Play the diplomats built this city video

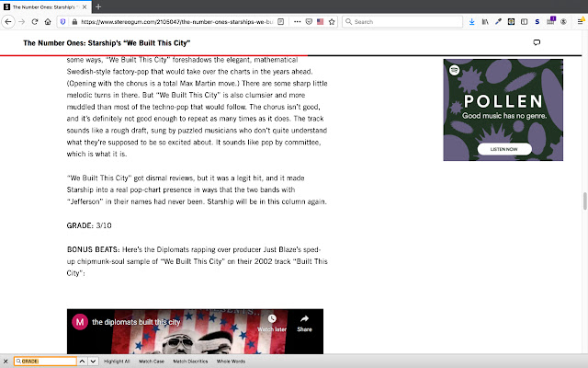tap(195, 331)
